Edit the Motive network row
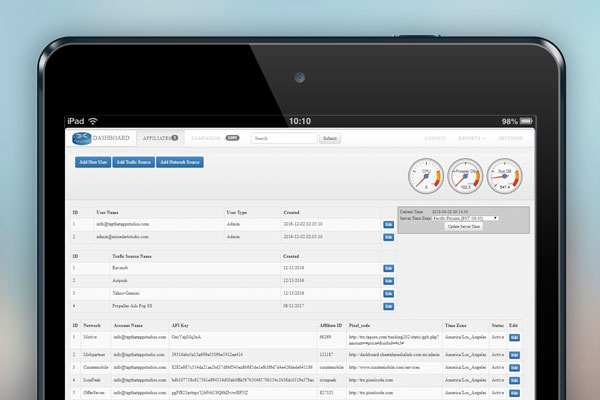The image size is (600, 400). click(515, 339)
